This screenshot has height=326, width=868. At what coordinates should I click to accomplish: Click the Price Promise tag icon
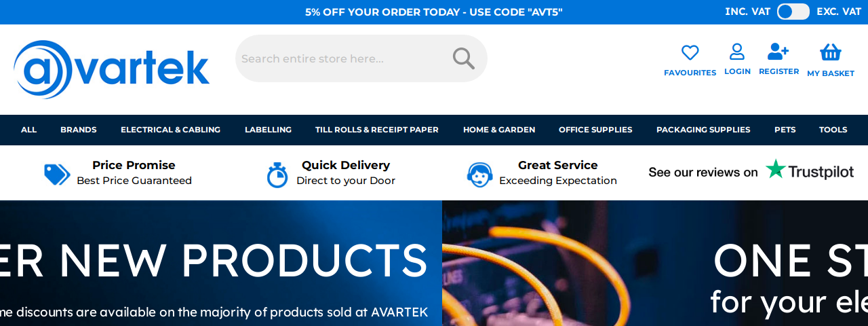[x=57, y=175]
